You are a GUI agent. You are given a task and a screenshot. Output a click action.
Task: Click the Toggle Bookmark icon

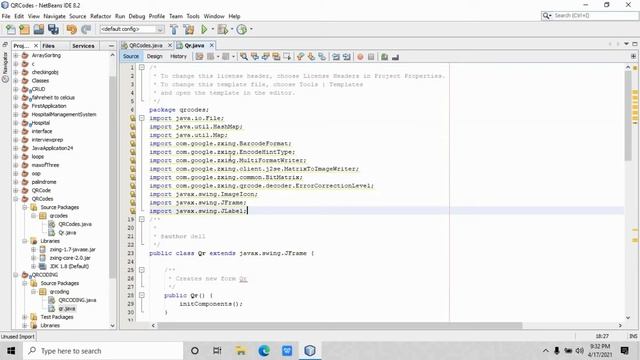tap(322, 57)
